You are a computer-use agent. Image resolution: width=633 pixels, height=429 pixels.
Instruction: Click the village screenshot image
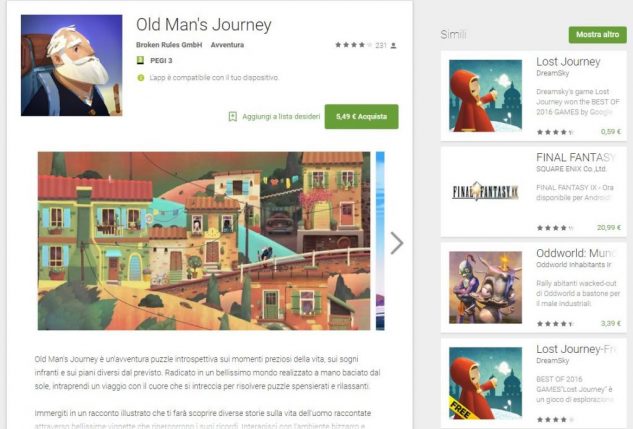click(x=204, y=241)
